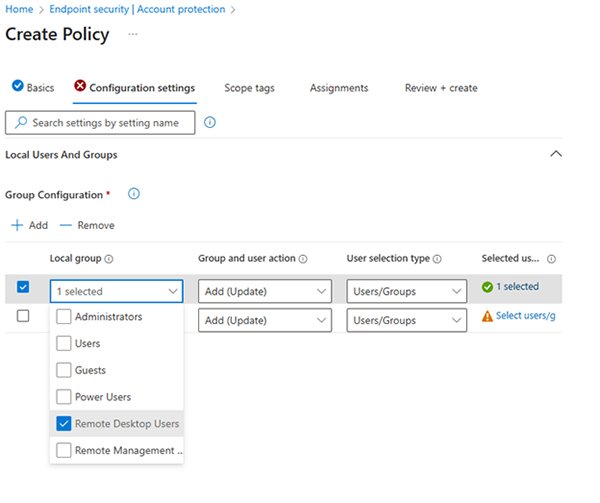Click the Selected users column info icon
600x503 pixels.
tap(551, 259)
